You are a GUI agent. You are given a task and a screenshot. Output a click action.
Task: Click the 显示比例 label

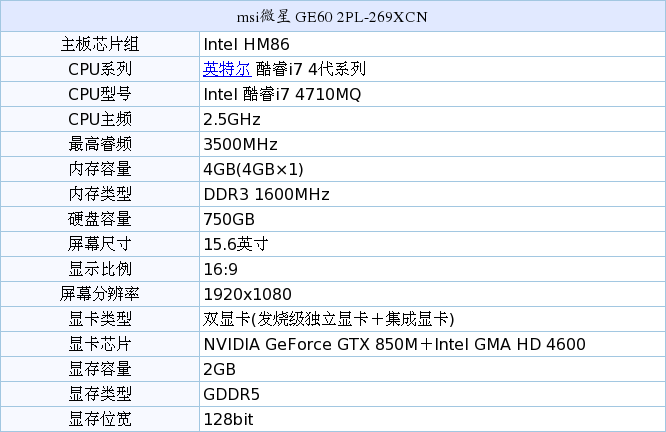[x=100, y=269]
